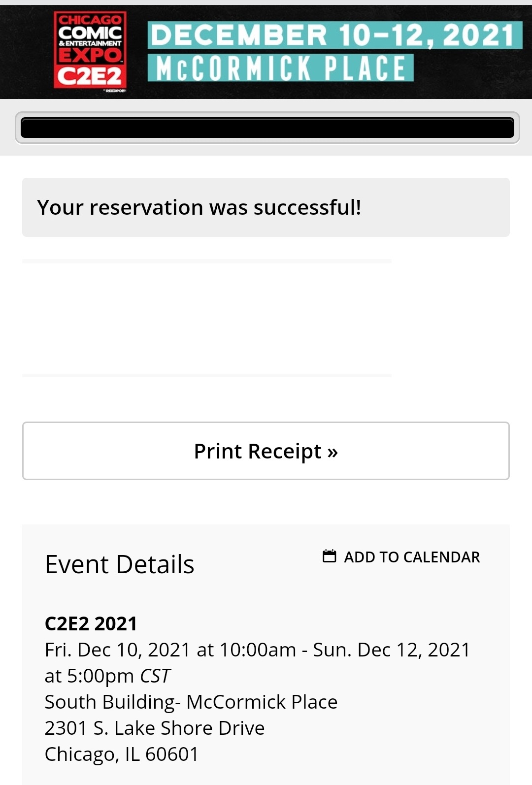The image size is (532, 785).
Task: Tap the McCormick Place banner label
Action: [x=281, y=67]
